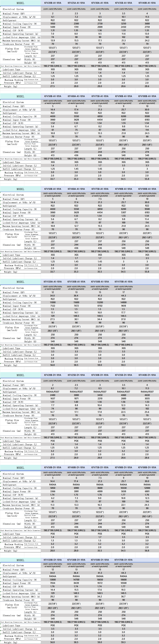The height and width of the screenshot is (644, 159).
Task: Click the KFV100B-D1-101A column header
Action: [147, 467]
